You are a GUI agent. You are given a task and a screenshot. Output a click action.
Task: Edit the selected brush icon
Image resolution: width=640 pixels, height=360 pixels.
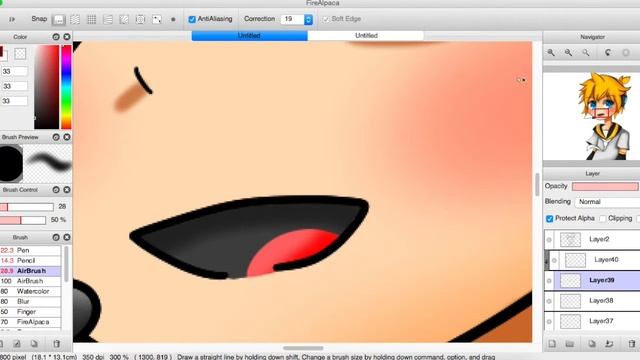pyautogui.click(x=17, y=344)
